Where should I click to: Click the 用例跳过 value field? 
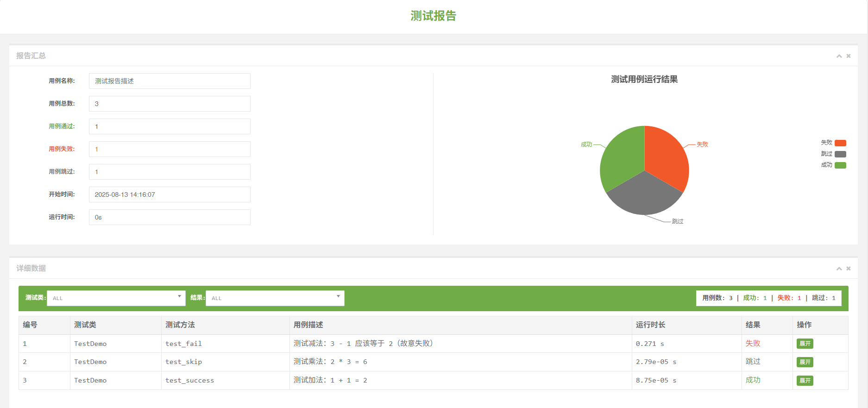tap(170, 172)
